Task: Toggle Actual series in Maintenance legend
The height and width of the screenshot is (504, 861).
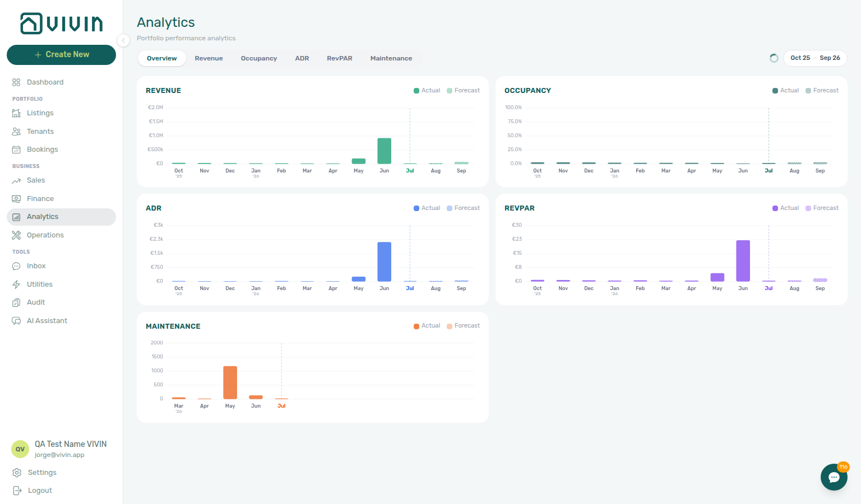Action: click(427, 326)
